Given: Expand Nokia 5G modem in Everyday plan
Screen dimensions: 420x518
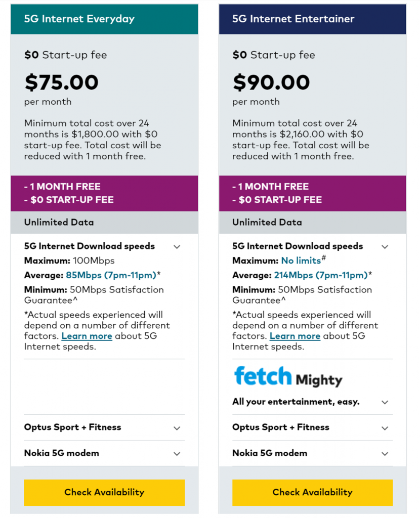Looking at the screenshot, I should tap(104, 453).
